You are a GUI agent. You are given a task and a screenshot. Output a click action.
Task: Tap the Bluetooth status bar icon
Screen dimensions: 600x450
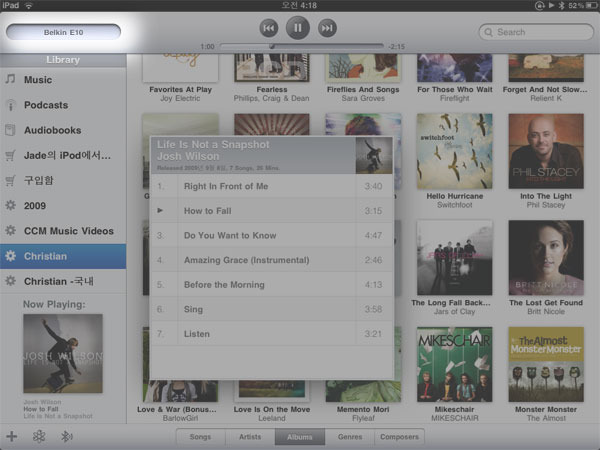(x=562, y=5)
